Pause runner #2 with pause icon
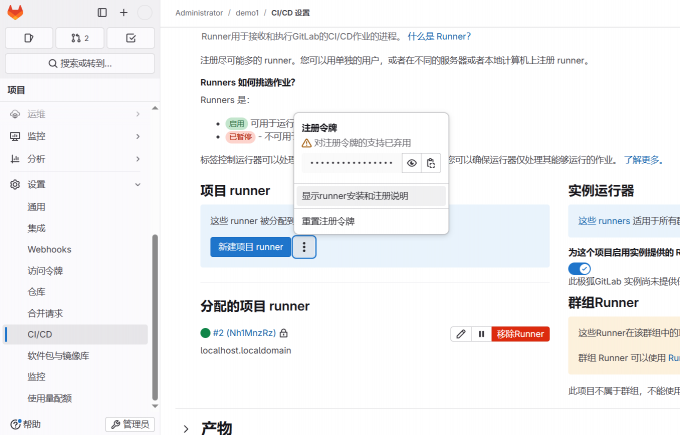Screen dimensions: 680x435 tap(481, 334)
